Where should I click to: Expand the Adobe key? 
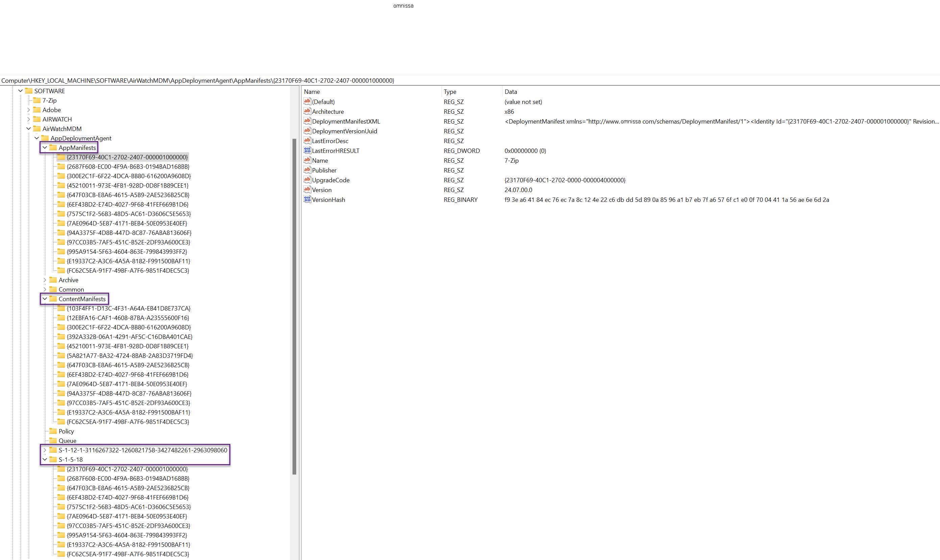29,110
